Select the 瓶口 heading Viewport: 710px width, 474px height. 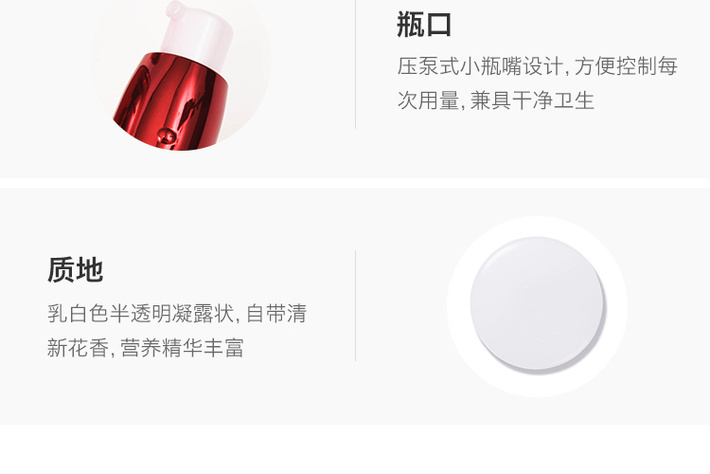424,24
